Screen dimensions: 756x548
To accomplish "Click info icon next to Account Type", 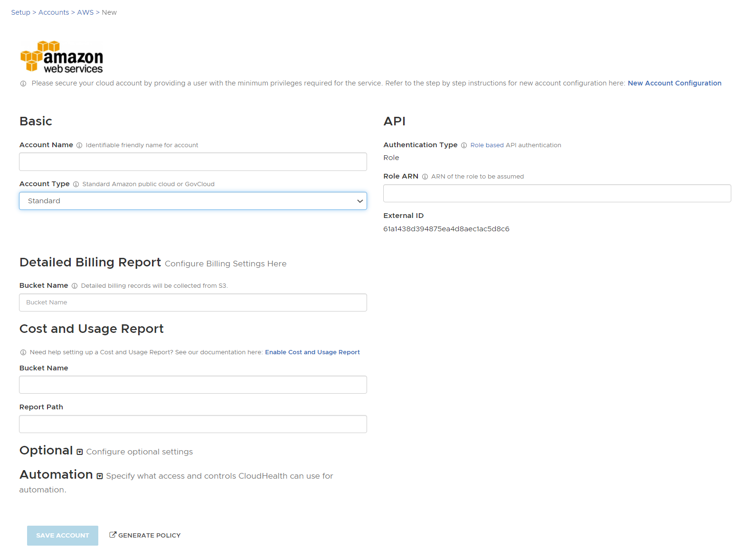I will click(x=76, y=184).
